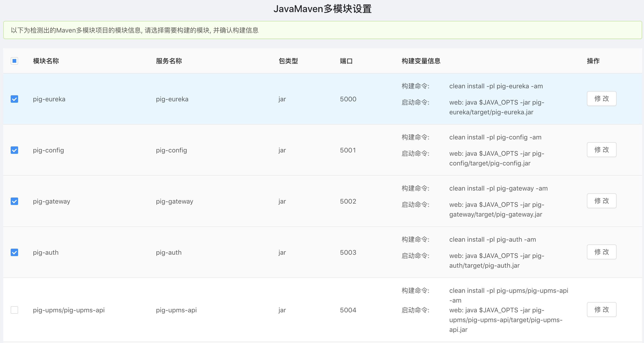Click the JavaMaven多模块设置 page title

pos(322,9)
